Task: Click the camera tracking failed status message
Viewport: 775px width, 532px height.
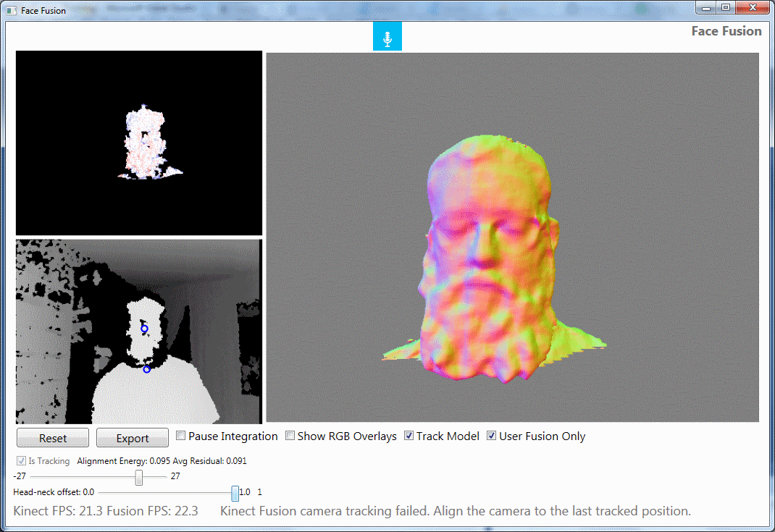Action: point(455,511)
